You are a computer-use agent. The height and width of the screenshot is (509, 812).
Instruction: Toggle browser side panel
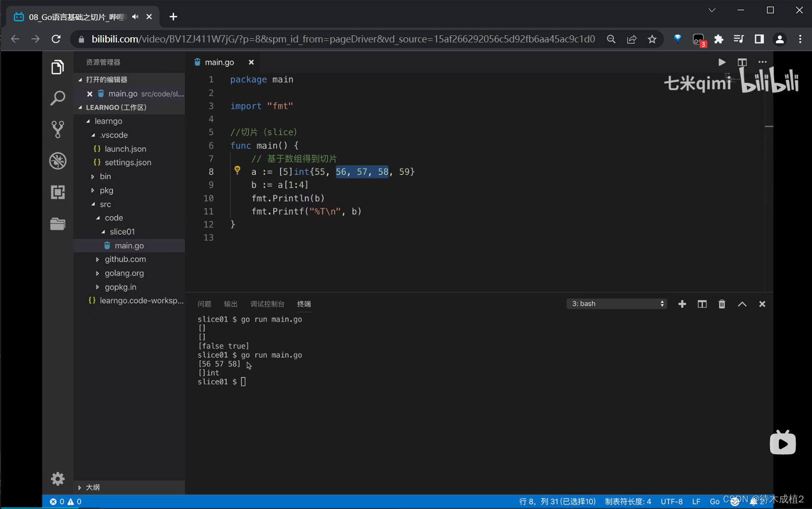coord(759,39)
